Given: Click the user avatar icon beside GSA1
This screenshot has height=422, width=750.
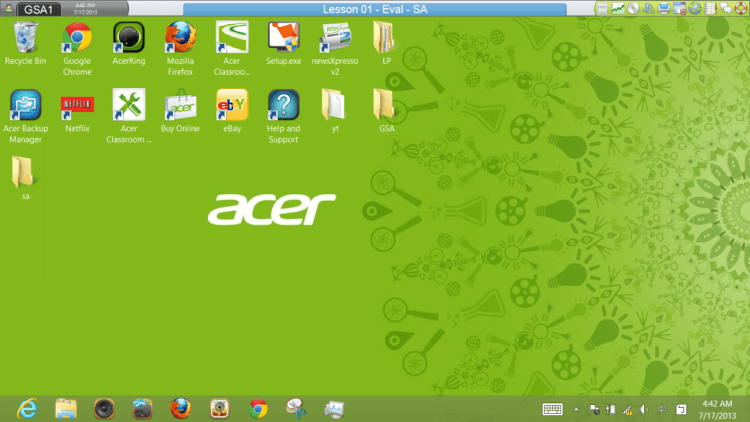Looking at the screenshot, I should (9, 8).
